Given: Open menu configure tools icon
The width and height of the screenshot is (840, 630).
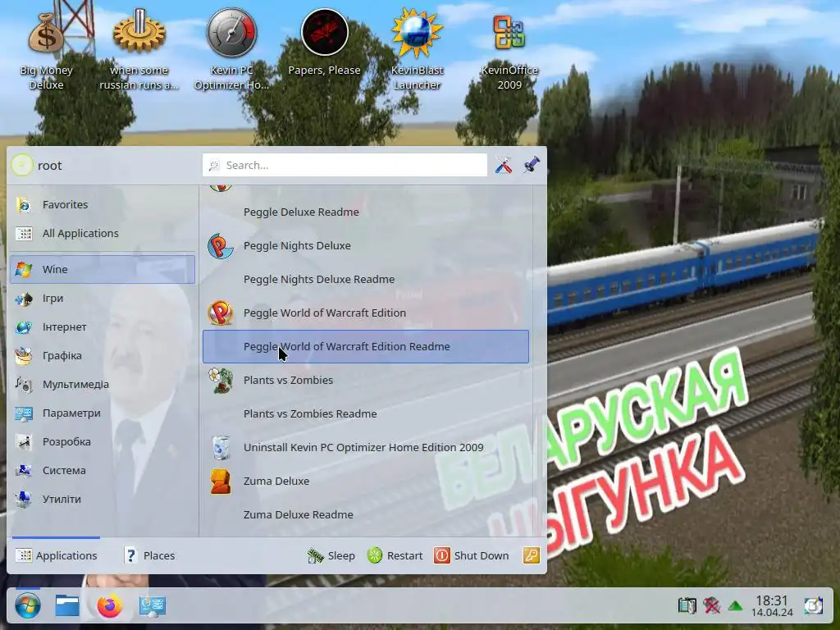Looking at the screenshot, I should tap(504, 165).
